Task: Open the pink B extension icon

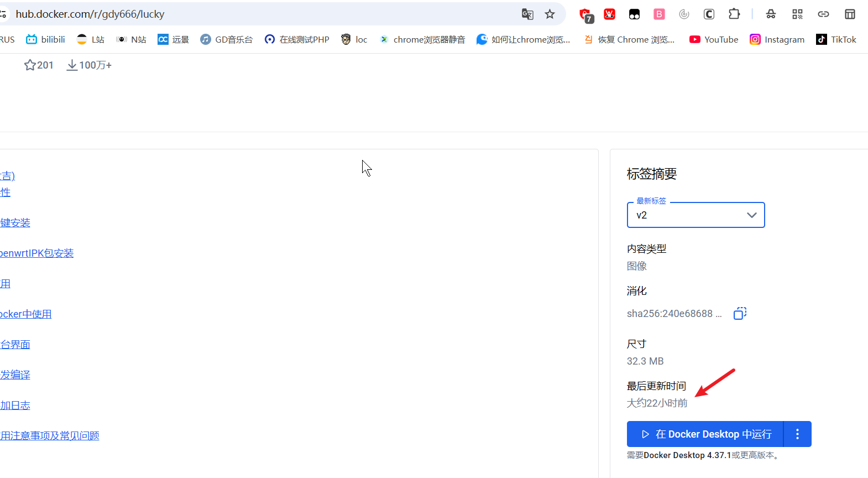Action: [x=659, y=14]
